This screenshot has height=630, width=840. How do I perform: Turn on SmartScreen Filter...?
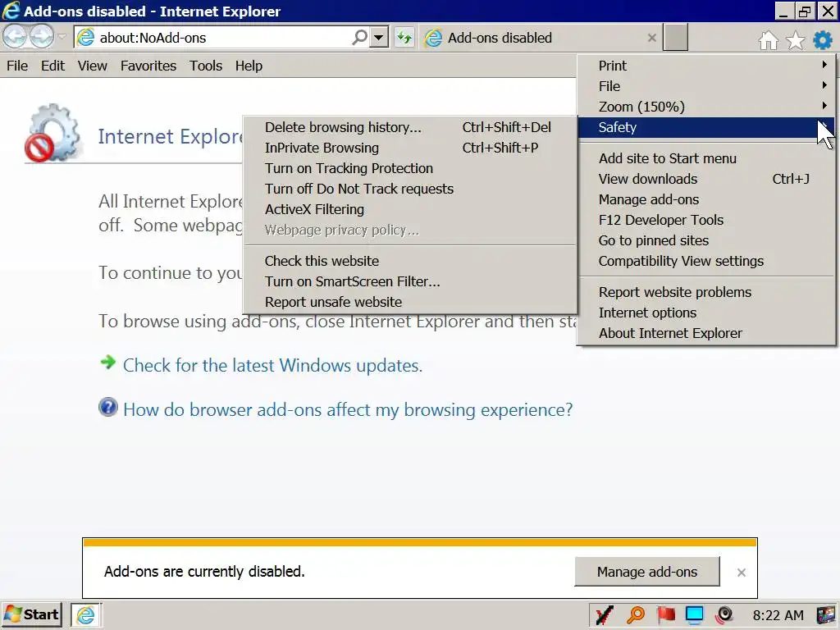pyautogui.click(x=410, y=281)
